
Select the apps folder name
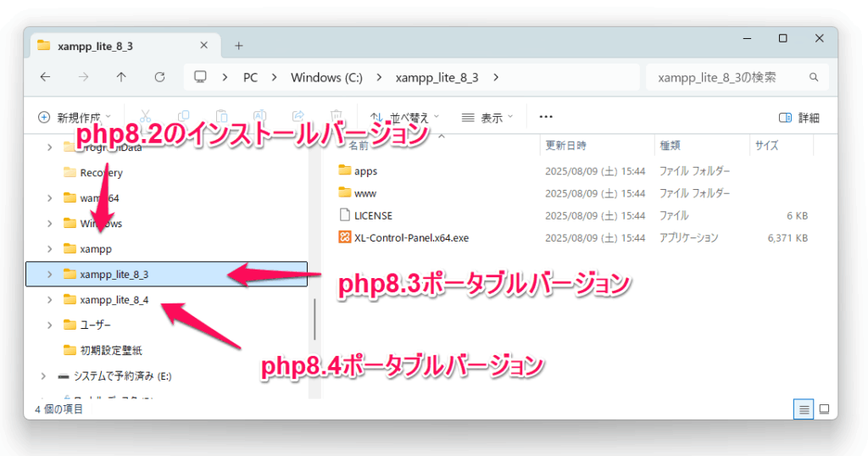pyautogui.click(x=365, y=171)
